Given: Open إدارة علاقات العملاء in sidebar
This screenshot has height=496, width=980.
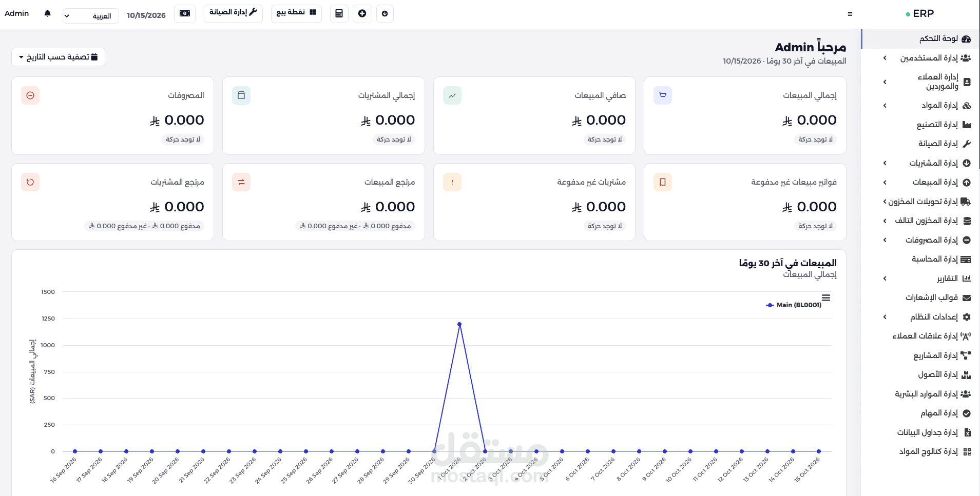Looking at the screenshot, I should [920, 336].
